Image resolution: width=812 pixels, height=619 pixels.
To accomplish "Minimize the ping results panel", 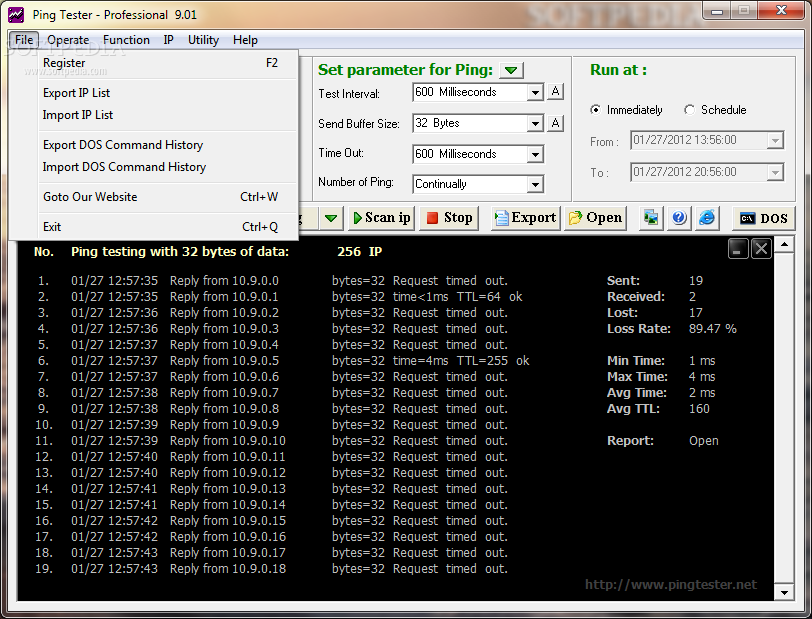I will (x=738, y=249).
